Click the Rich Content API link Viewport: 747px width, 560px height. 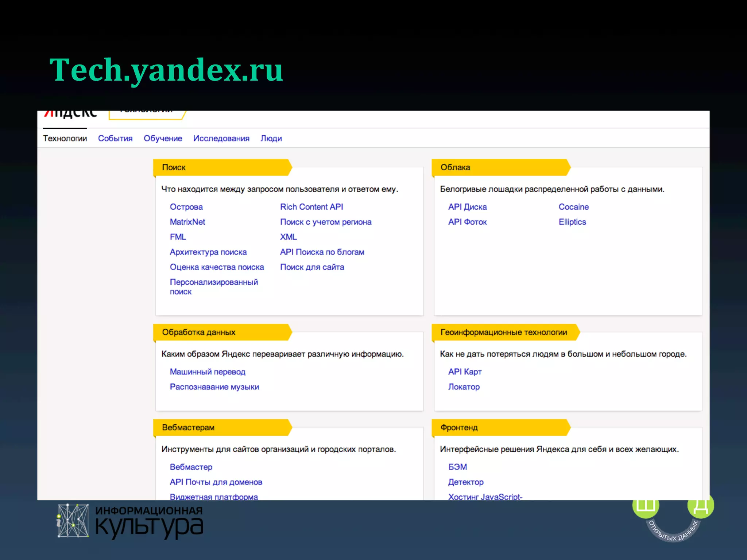311,207
